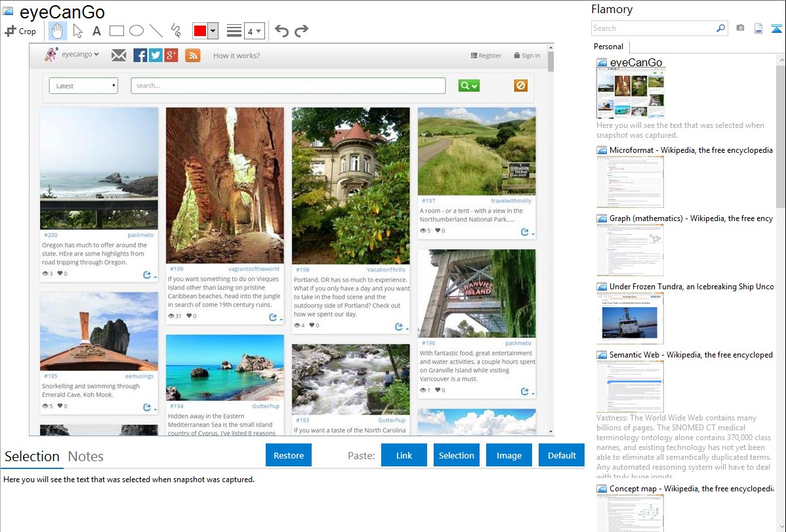Open the Granville Island photo #196
The height and width of the screenshot is (532, 786).
click(x=476, y=293)
